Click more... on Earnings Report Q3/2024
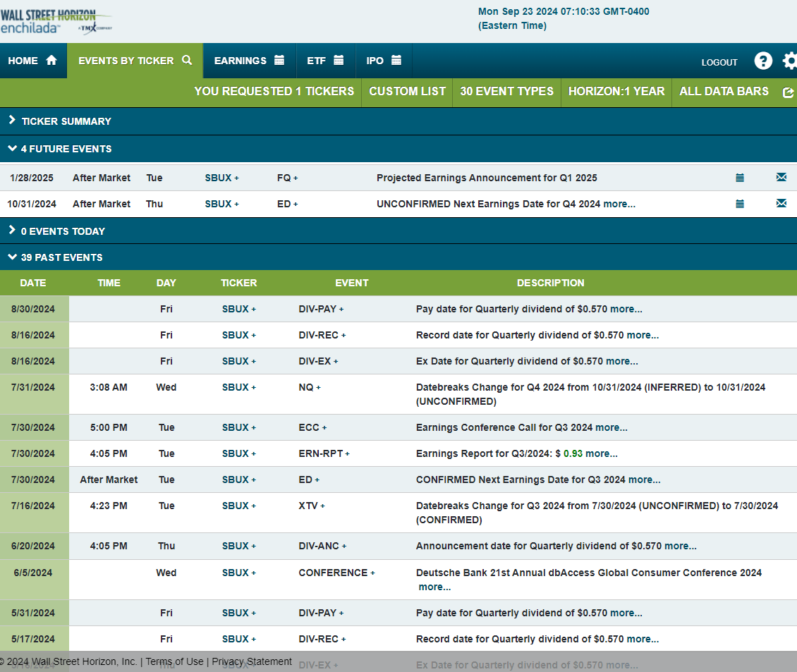This screenshot has width=797, height=672. pyautogui.click(x=602, y=453)
